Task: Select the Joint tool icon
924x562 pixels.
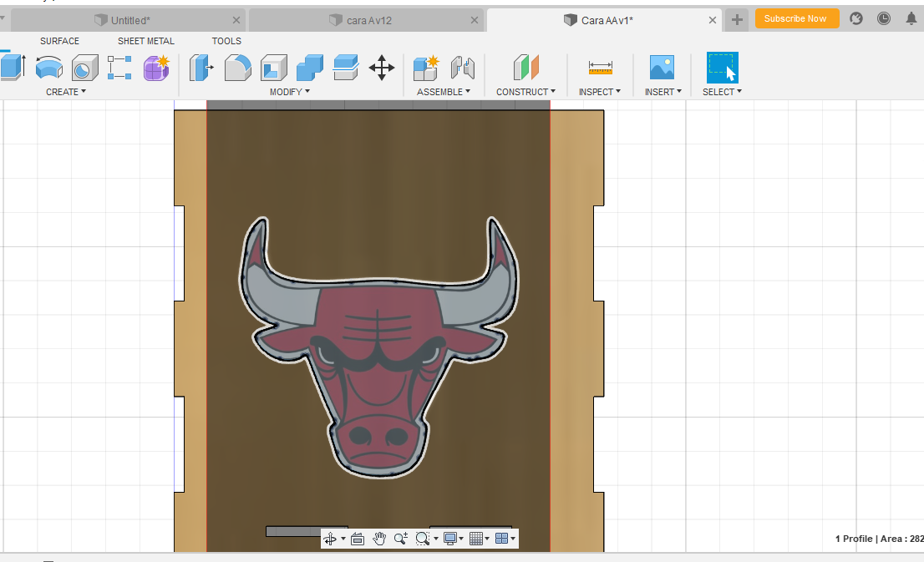Action: click(x=463, y=68)
